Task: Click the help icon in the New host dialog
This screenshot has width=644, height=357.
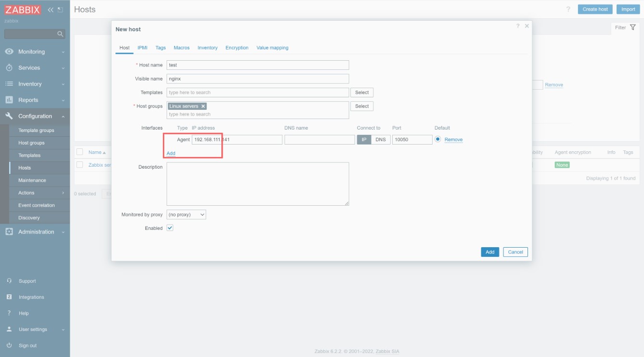Action: click(x=518, y=26)
